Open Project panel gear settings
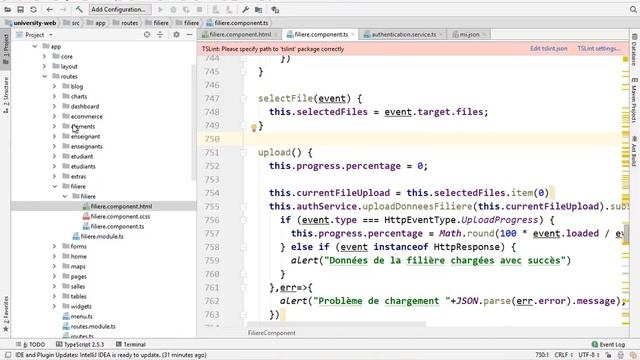Screen dimensions: 640x360 point(176,35)
